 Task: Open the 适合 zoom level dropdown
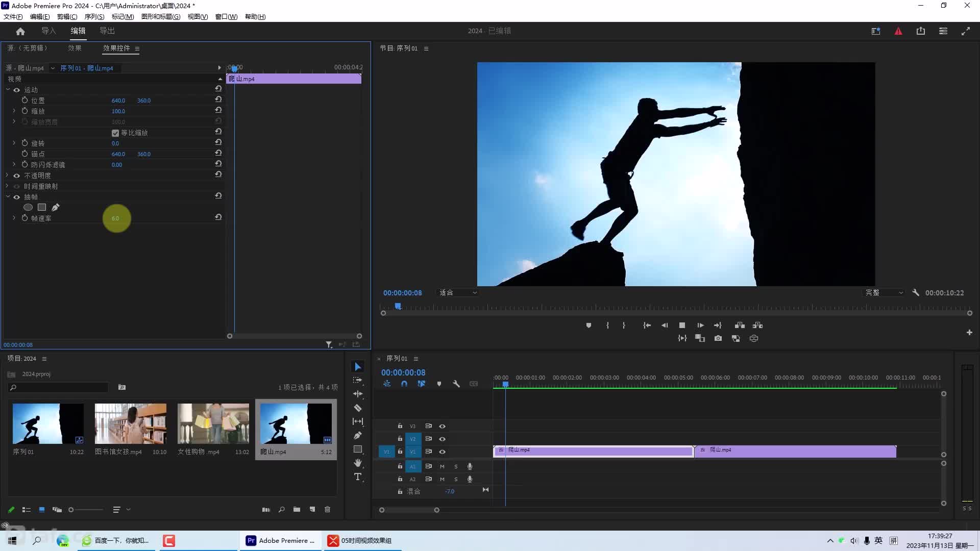coord(458,292)
